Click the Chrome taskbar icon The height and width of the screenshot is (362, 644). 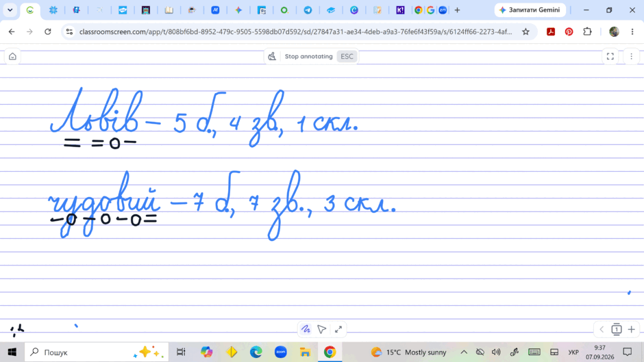(x=330, y=352)
